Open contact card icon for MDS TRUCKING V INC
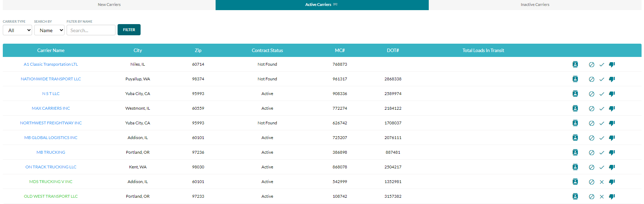 (x=575, y=182)
